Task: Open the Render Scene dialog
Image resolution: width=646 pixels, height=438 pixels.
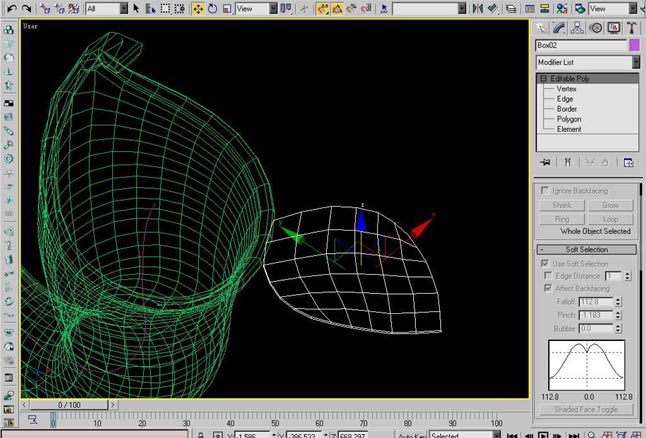Action: [580, 8]
